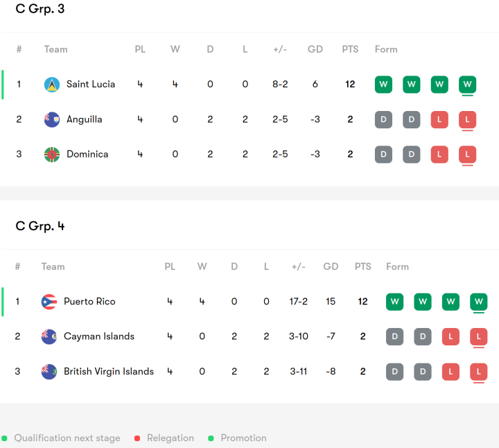This screenshot has width=499, height=448.
Task: Open the Saint Lucia team link
Action: click(91, 85)
